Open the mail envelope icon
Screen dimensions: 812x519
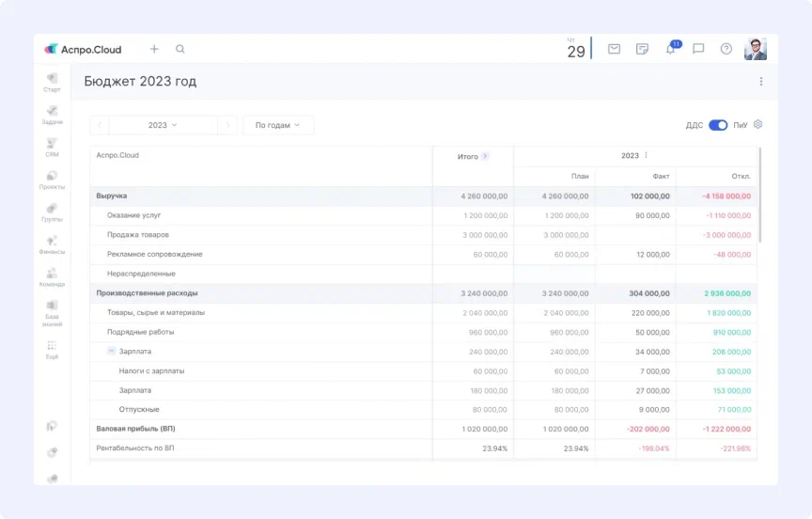click(614, 49)
